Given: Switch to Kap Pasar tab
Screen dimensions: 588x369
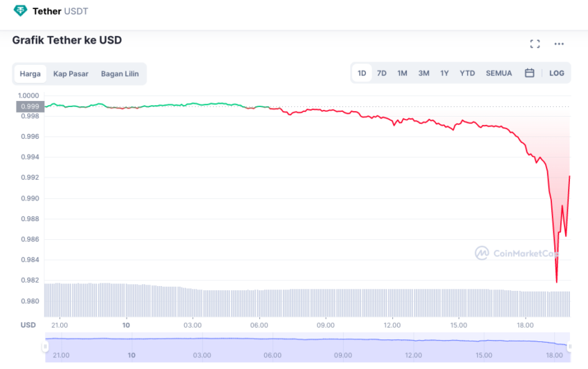Looking at the screenshot, I should (x=71, y=73).
